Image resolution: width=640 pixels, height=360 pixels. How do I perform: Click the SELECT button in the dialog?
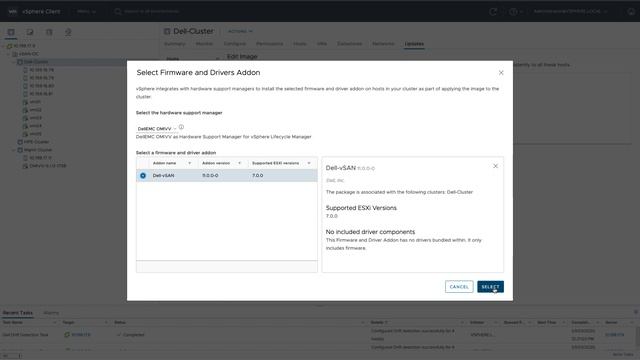click(490, 287)
